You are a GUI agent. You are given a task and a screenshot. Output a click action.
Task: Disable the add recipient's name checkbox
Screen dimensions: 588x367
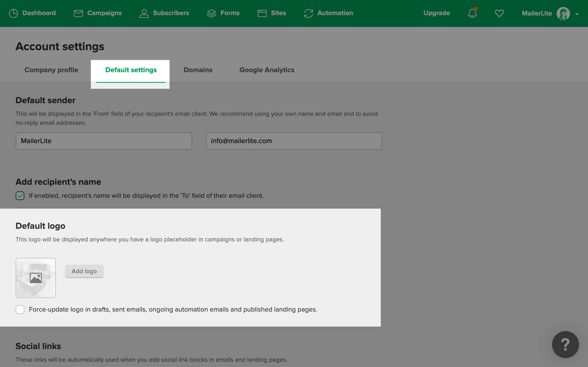(x=20, y=196)
